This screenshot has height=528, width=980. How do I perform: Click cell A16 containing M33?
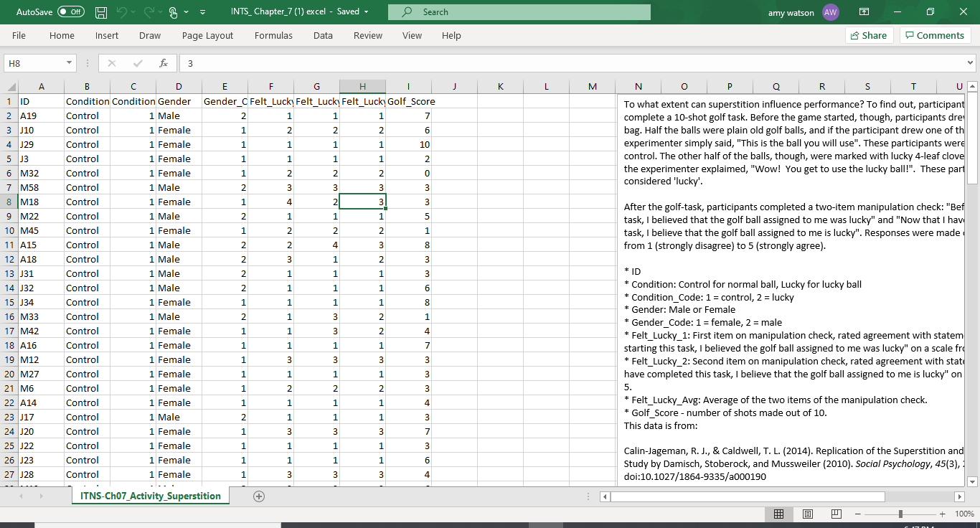[x=41, y=316]
